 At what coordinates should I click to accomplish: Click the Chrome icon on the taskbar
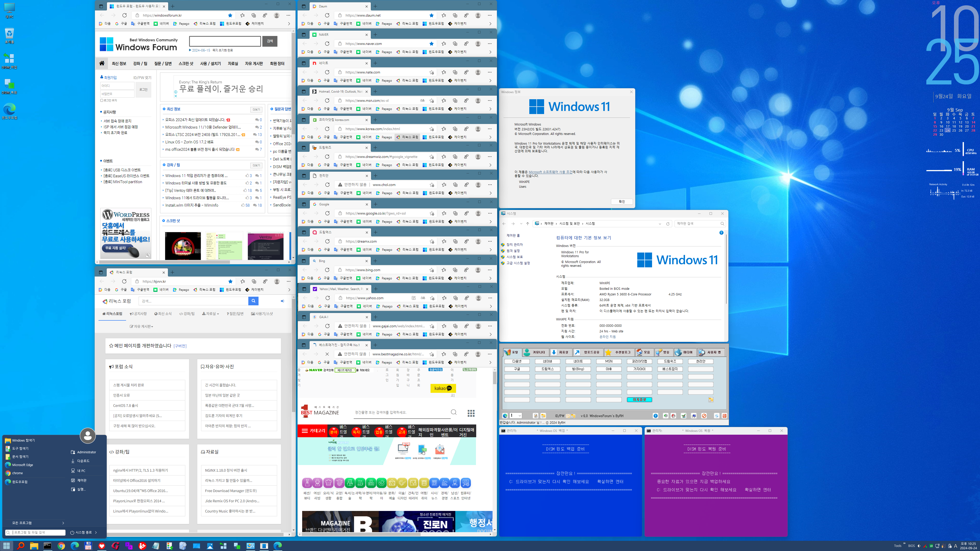(x=61, y=546)
